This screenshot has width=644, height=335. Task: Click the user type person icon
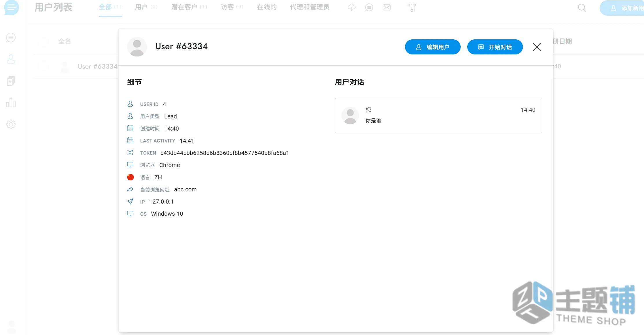pos(130,116)
